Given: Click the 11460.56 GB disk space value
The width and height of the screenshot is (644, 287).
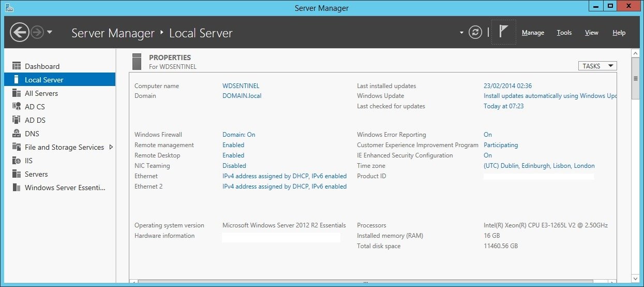Looking at the screenshot, I should tap(501, 246).
